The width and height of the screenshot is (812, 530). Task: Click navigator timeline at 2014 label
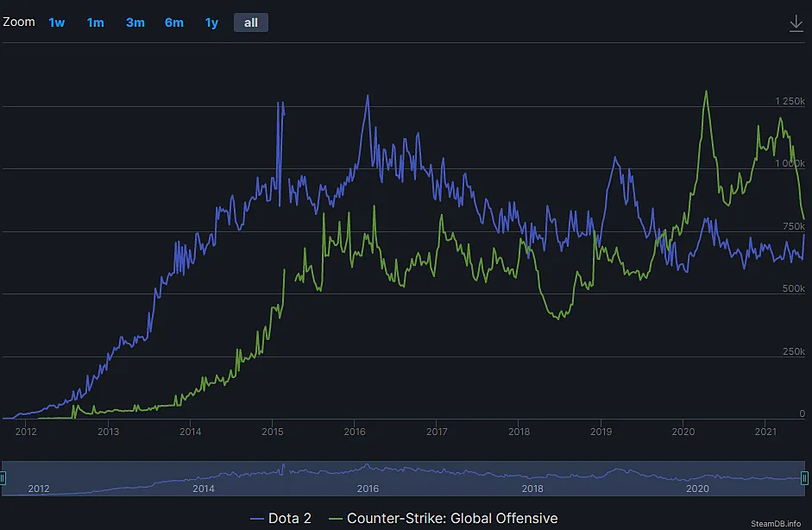pyautogui.click(x=203, y=489)
